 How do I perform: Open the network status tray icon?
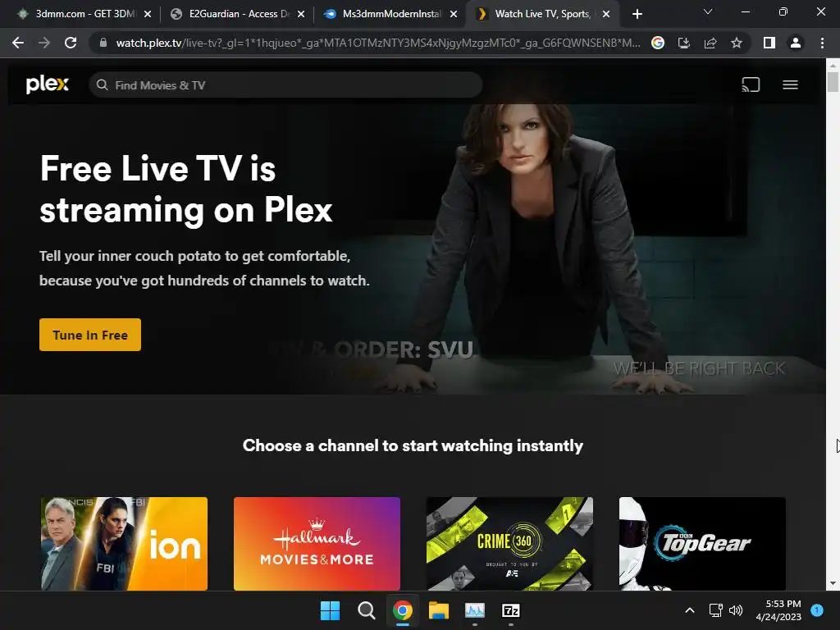pos(715,610)
